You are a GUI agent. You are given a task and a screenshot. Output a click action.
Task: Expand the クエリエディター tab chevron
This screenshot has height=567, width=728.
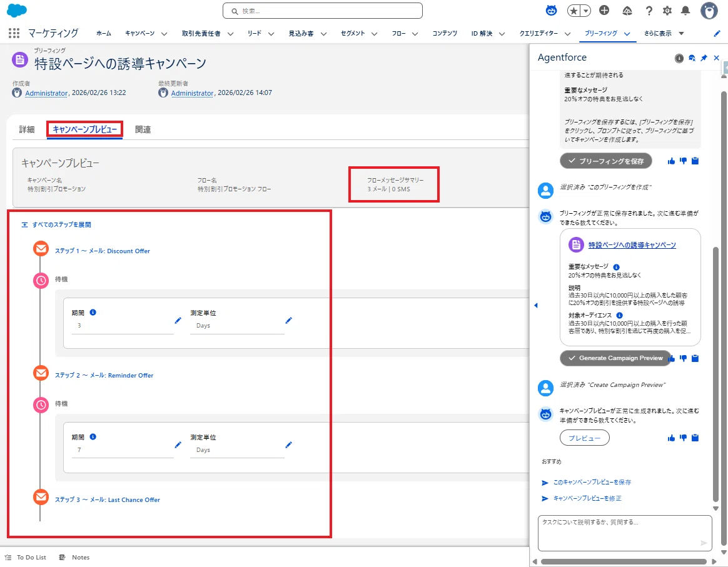click(x=567, y=34)
